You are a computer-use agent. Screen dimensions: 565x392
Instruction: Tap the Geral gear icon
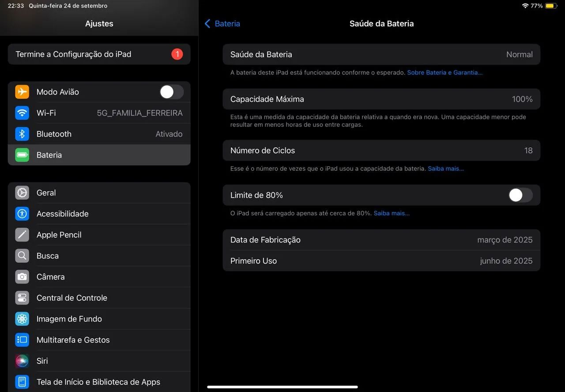pos(22,193)
